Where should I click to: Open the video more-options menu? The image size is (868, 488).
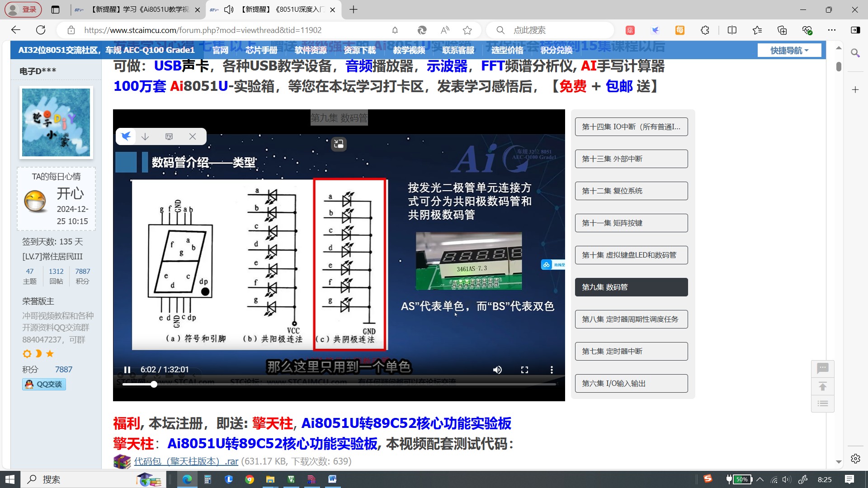552,370
